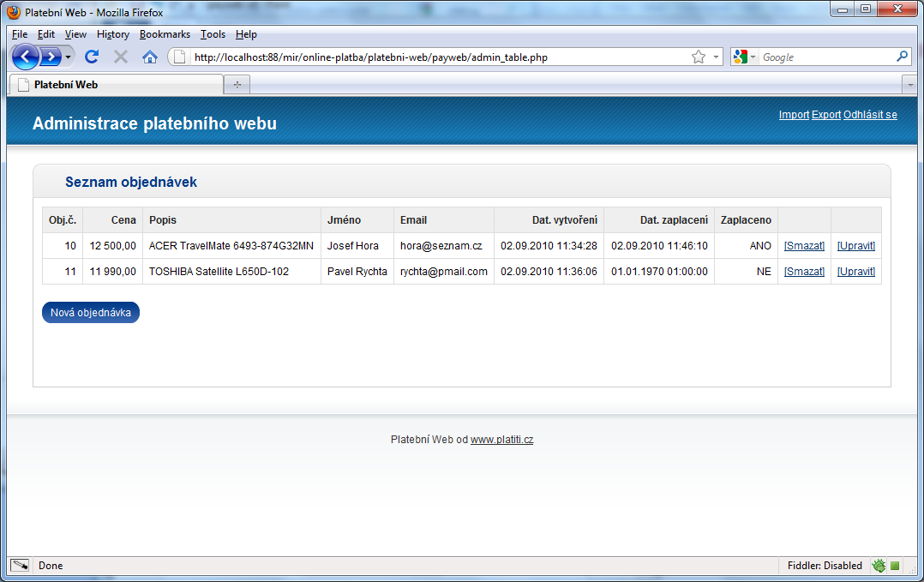924x582 pixels.
Task: Reload the page with the refresh icon
Action: 92,57
